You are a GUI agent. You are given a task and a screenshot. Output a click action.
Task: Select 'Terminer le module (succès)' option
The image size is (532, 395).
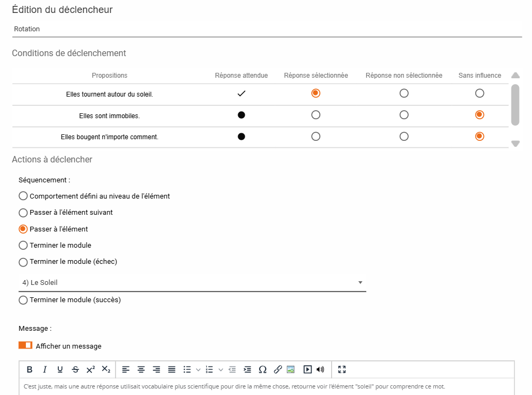23,300
